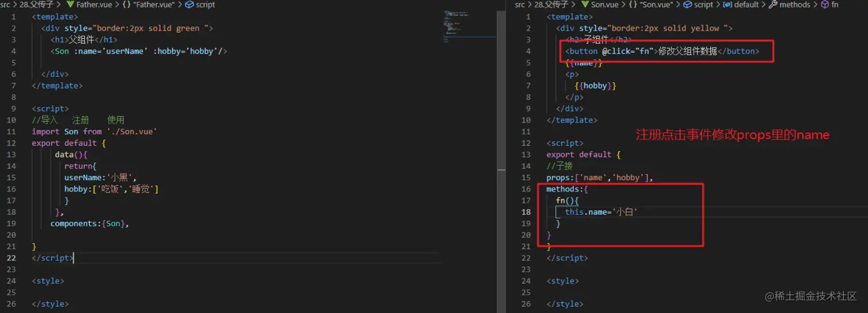The width and height of the screenshot is (868, 313).
Task: Click "methods:{" line in Son.vue editor
Action: tap(567, 189)
